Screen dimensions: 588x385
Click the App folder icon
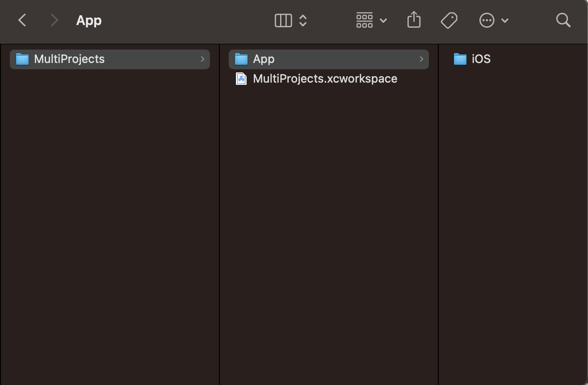tap(241, 59)
